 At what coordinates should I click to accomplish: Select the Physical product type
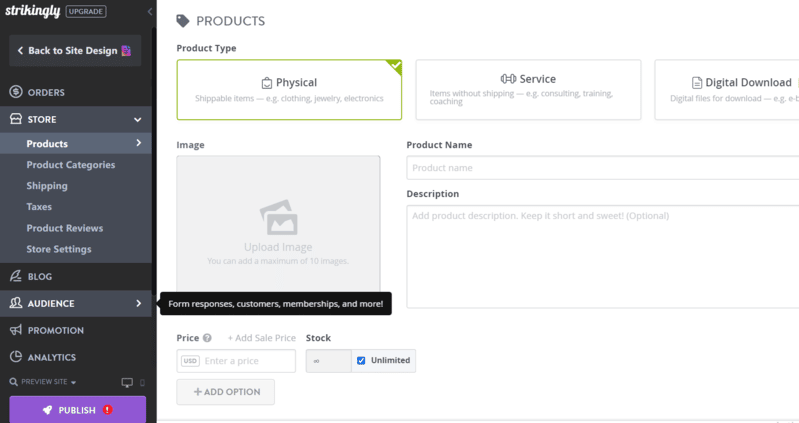[x=289, y=90]
